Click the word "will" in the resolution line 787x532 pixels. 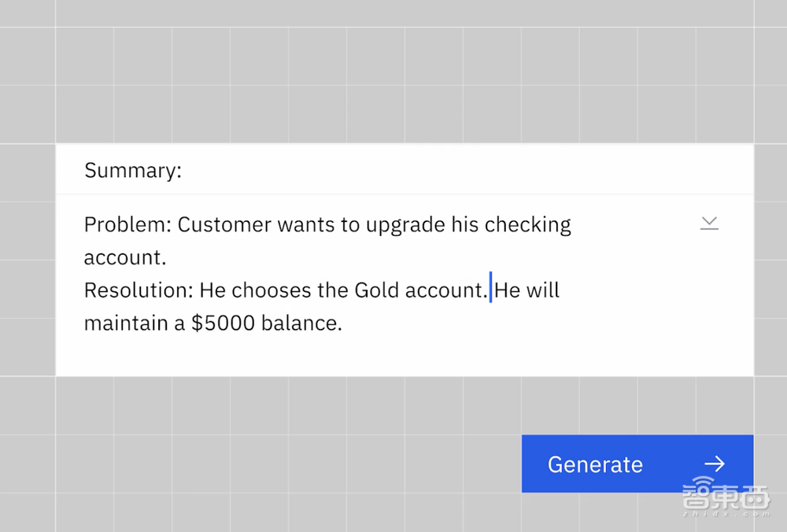coord(542,290)
